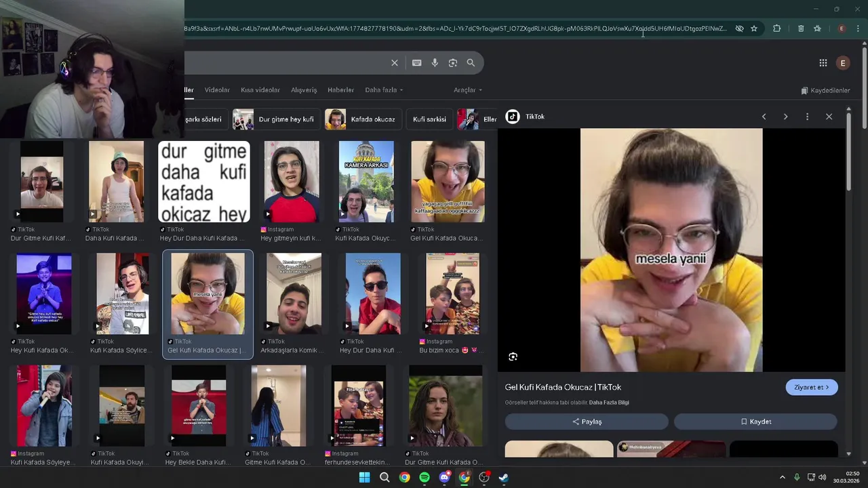Click the taskbar clock showing 02:50
This screenshot has height=488, width=868.
[x=846, y=477]
